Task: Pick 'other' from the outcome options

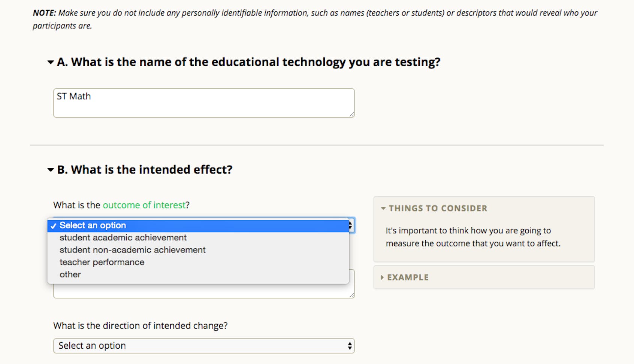Action: 70,274
